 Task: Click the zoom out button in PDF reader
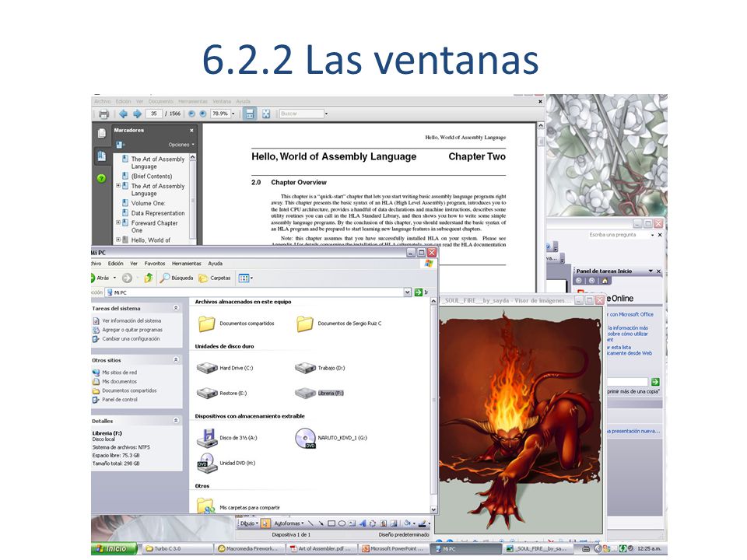point(191,114)
